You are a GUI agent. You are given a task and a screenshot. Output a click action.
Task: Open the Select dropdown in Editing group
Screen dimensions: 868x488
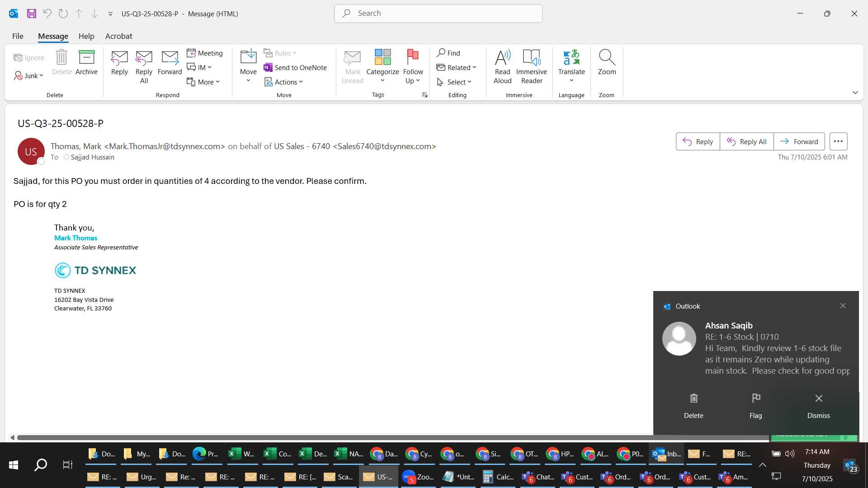pos(454,82)
